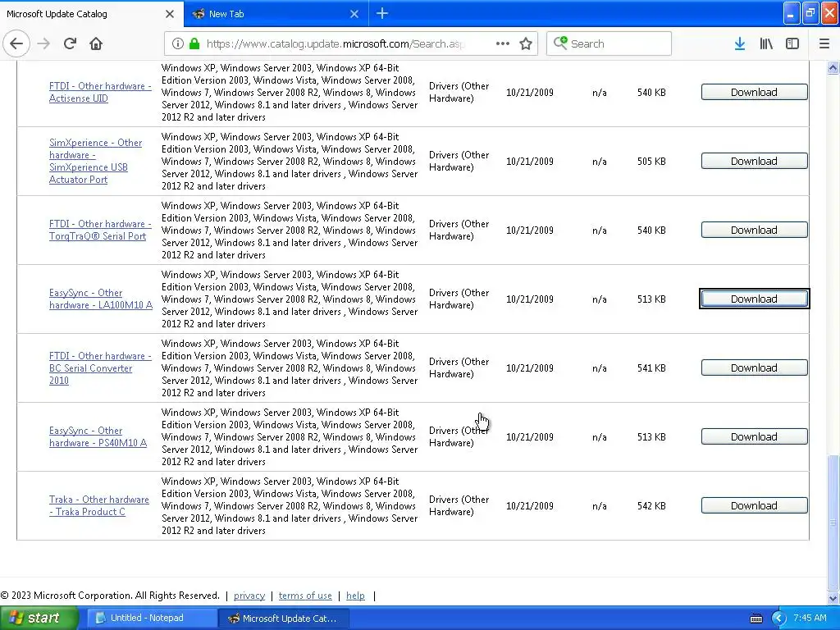Image resolution: width=840 pixels, height=630 pixels.
Task: Switch to the Microsoft Update Catalog tab
Action: [x=91, y=14]
